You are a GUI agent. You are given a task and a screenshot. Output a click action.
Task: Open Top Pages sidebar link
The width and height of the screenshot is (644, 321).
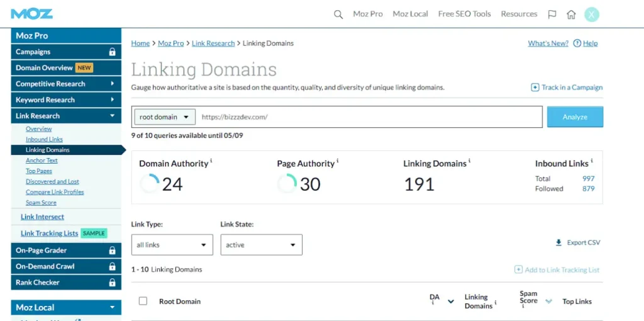(x=38, y=171)
